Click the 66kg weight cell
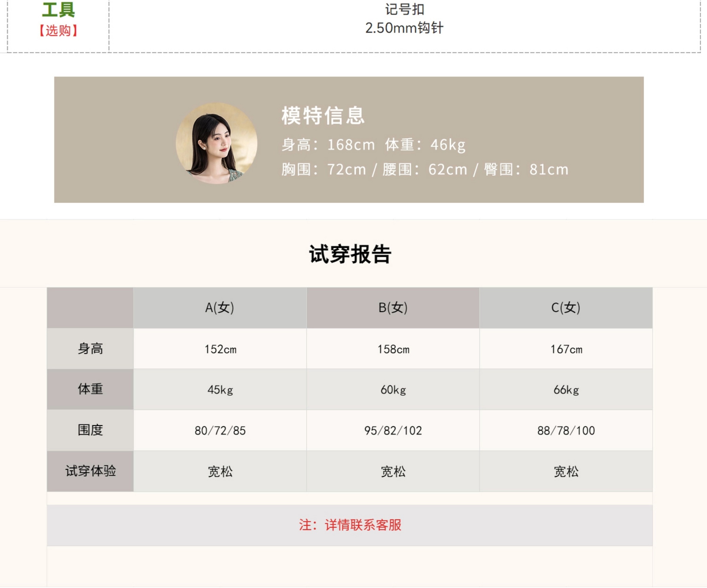This screenshot has width=707, height=588. [x=566, y=390]
